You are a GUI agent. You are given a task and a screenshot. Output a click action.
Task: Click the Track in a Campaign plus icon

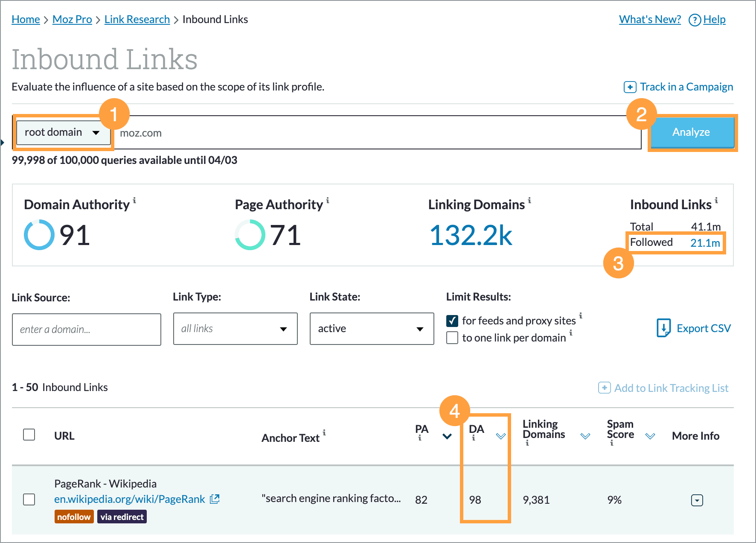point(629,87)
